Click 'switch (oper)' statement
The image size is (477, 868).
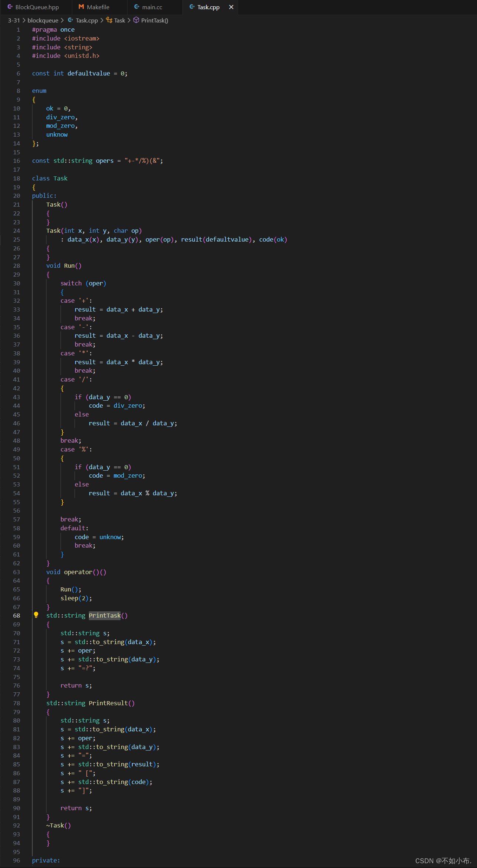coord(83,283)
